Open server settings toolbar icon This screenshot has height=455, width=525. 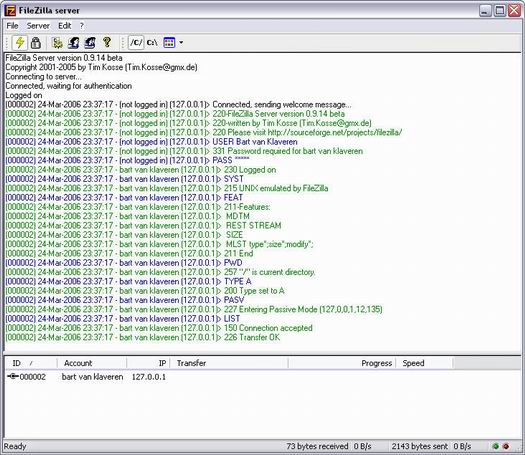58,43
